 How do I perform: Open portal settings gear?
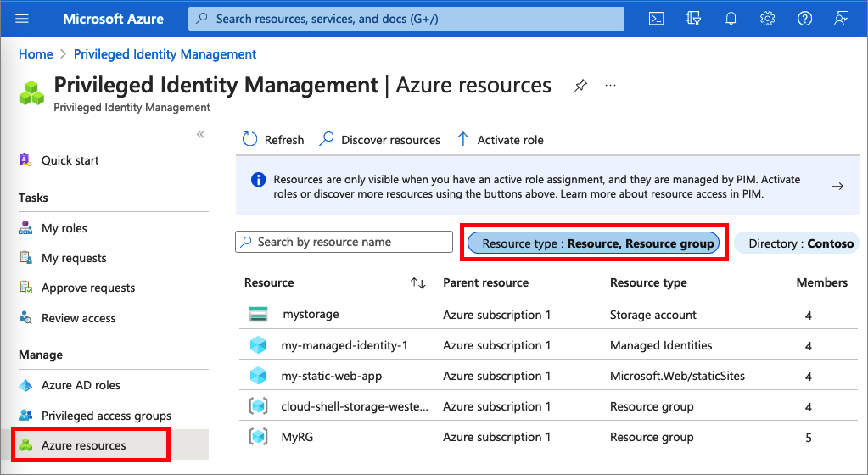[x=767, y=19]
